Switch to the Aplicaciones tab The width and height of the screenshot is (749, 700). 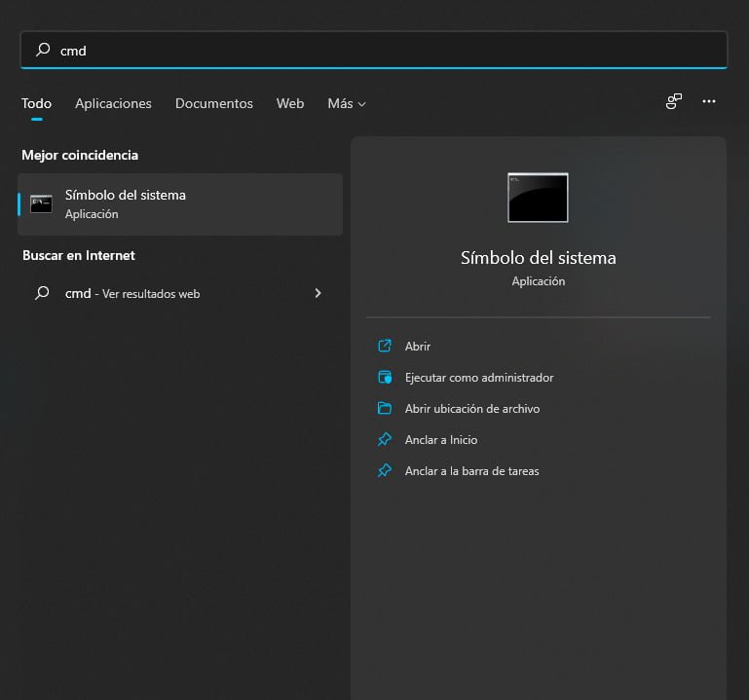pyautogui.click(x=113, y=103)
